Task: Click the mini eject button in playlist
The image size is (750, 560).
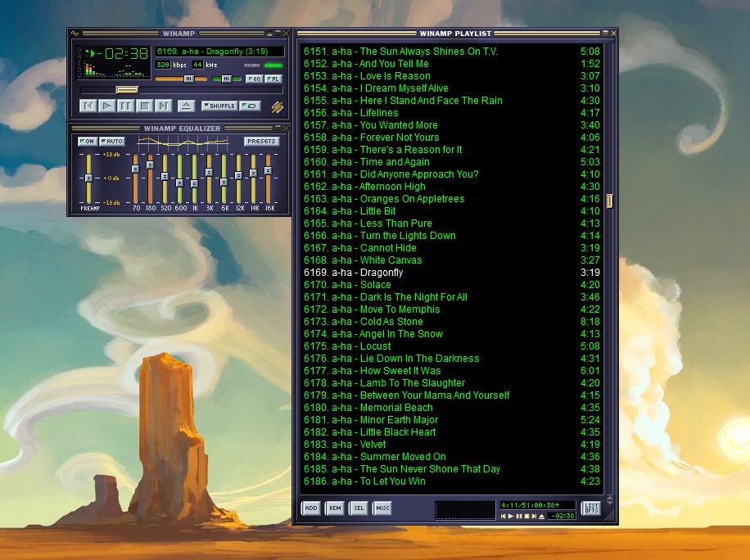Action: point(541,517)
